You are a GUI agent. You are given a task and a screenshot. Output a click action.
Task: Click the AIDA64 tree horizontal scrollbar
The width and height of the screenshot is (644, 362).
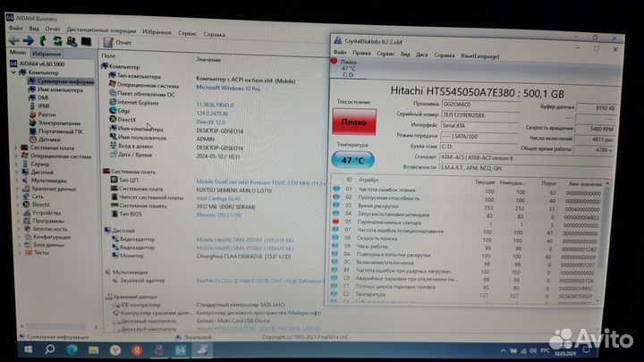click(x=57, y=327)
